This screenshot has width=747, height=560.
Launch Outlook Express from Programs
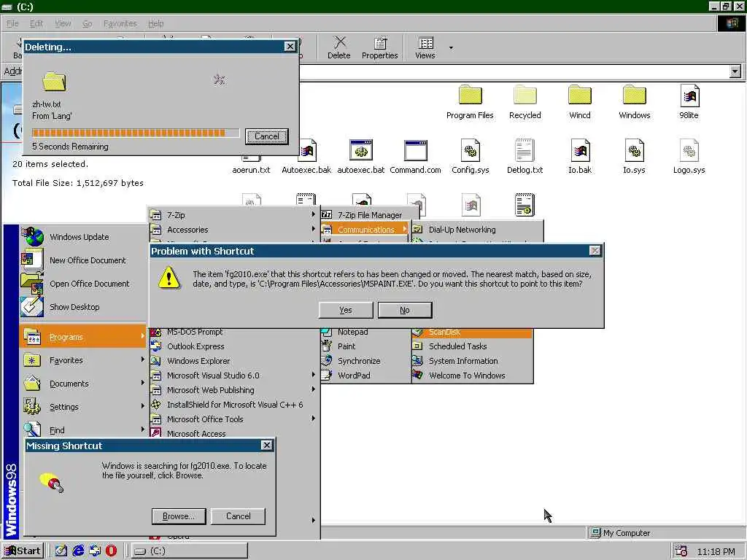point(233,346)
